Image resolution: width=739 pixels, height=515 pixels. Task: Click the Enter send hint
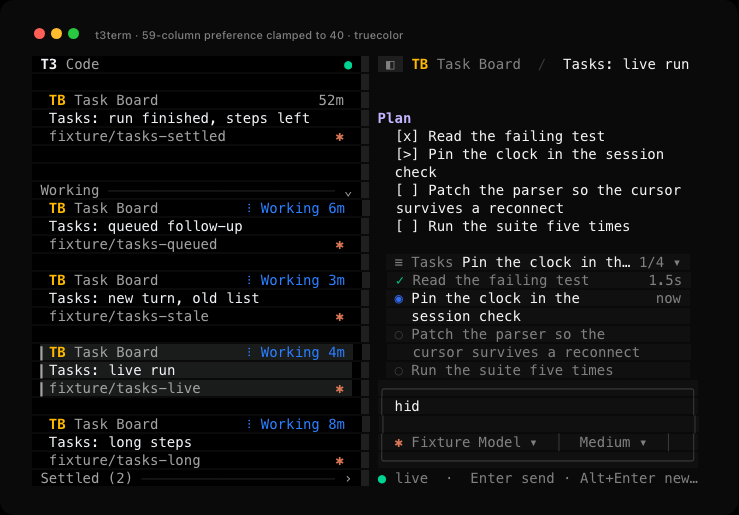point(512,478)
